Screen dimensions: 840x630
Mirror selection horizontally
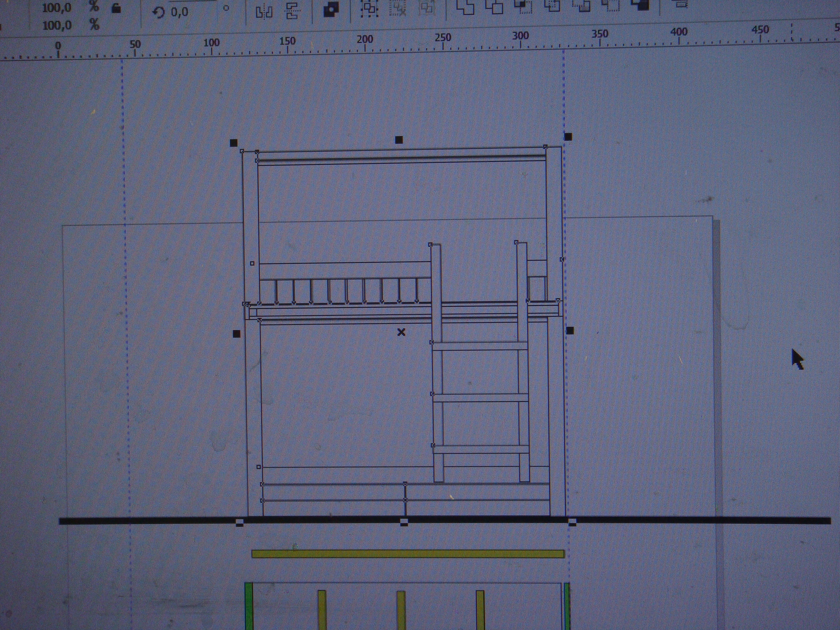click(264, 11)
